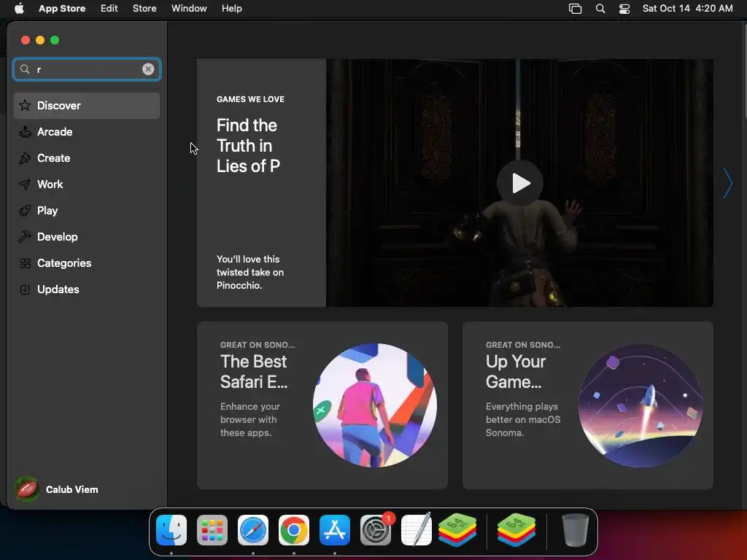Open Finder from the Dock
Image resolution: width=747 pixels, height=560 pixels.
(x=171, y=530)
